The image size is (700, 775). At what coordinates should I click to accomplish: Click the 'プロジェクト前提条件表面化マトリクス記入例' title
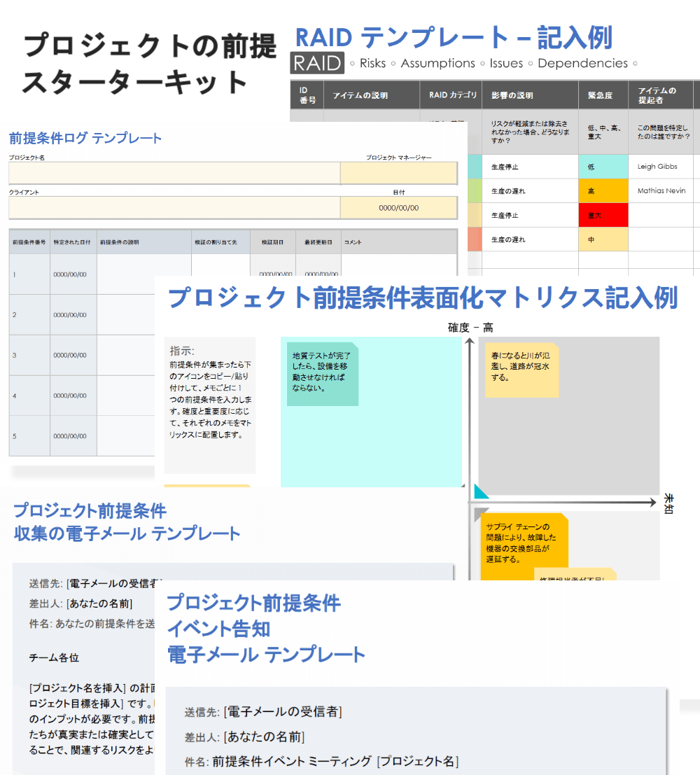(423, 298)
